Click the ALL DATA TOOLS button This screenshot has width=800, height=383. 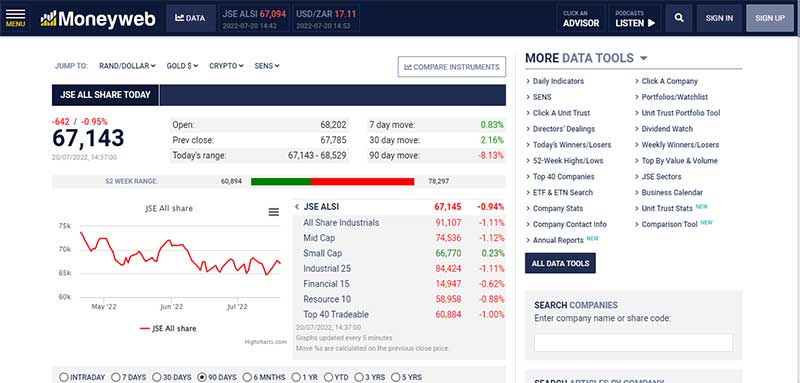pyautogui.click(x=560, y=263)
